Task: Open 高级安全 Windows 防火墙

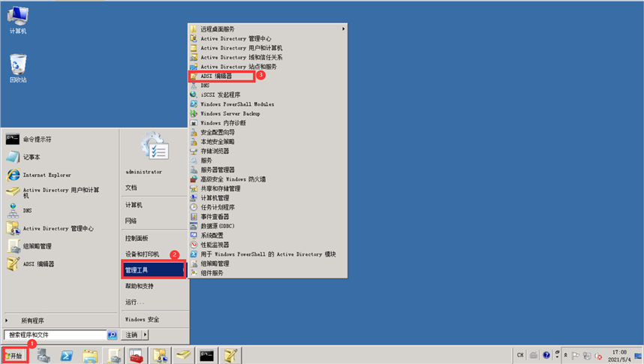Action: (x=267, y=179)
